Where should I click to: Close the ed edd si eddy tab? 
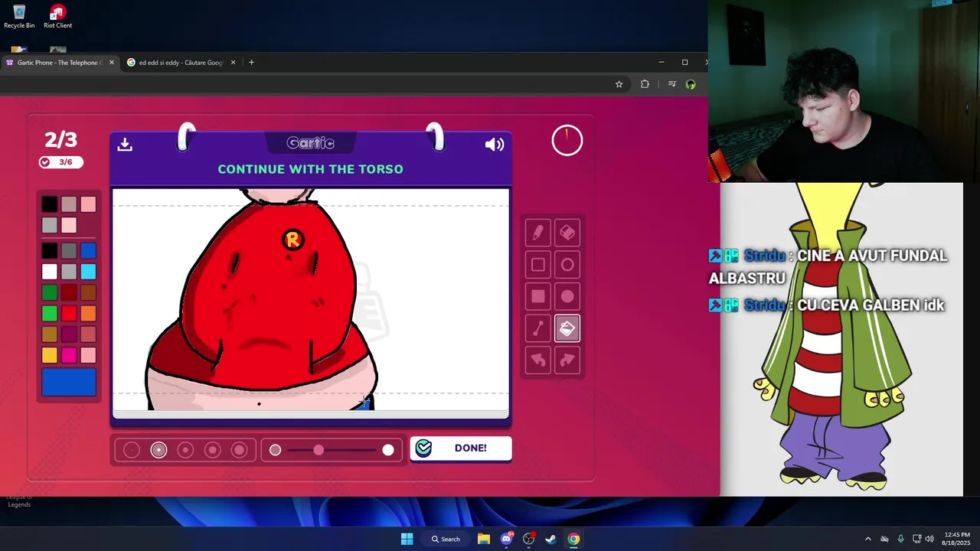233,63
